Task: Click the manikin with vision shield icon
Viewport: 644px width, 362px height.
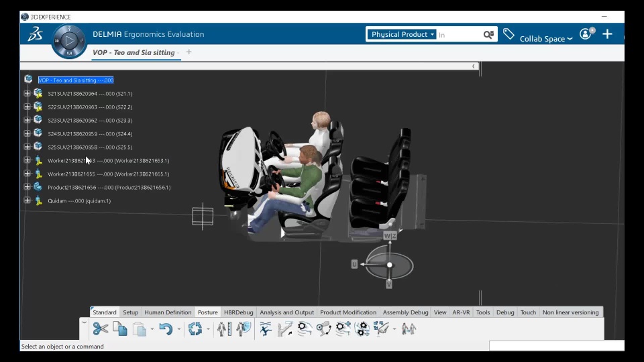Action: [244, 328]
